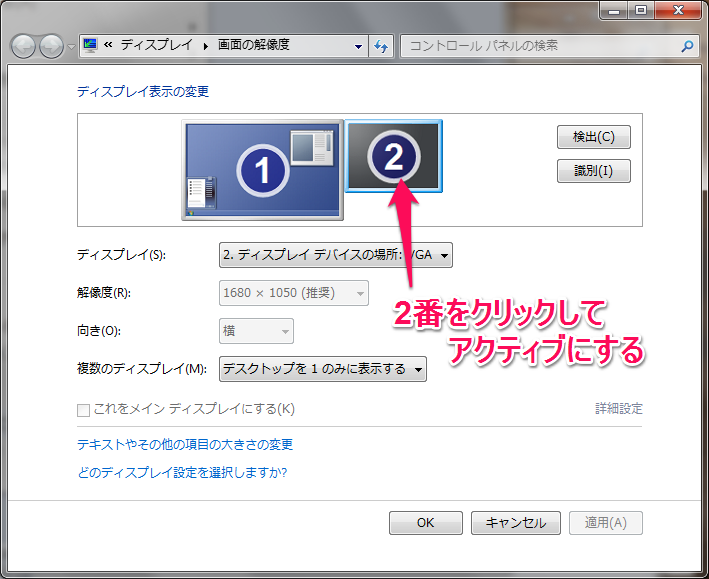Screen dimensions: 709x579
Task: Open テキストやその他の項目の大きさの変更 link
Action: [185, 445]
